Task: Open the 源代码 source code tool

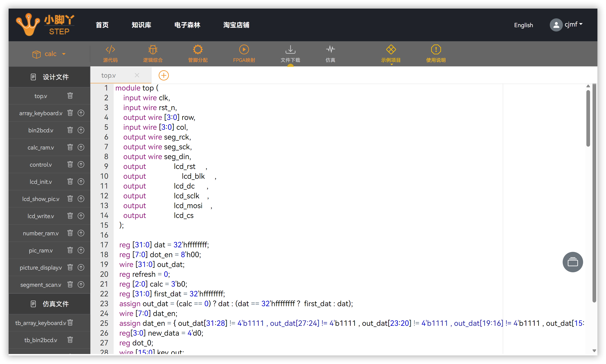Action: 110,54
